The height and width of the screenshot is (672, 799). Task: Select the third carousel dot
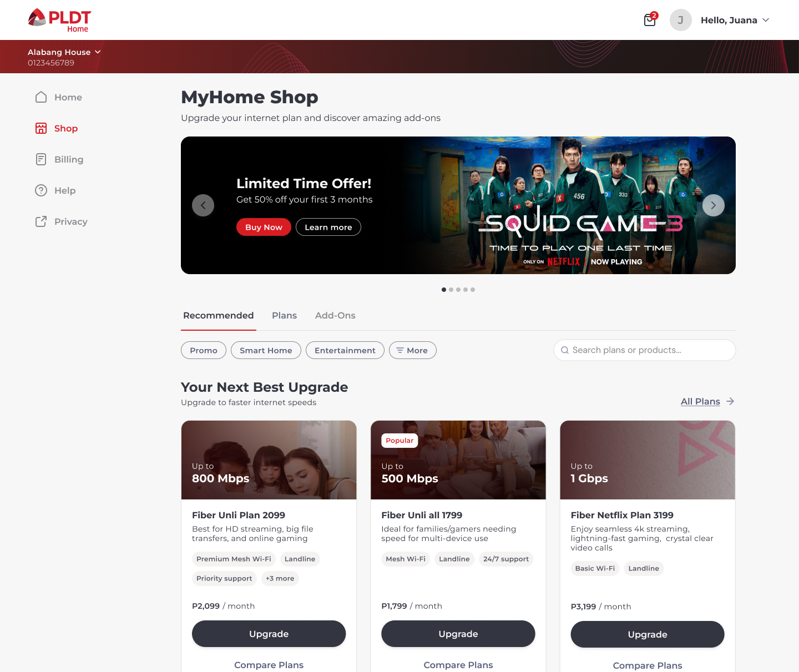[x=458, y=290]
